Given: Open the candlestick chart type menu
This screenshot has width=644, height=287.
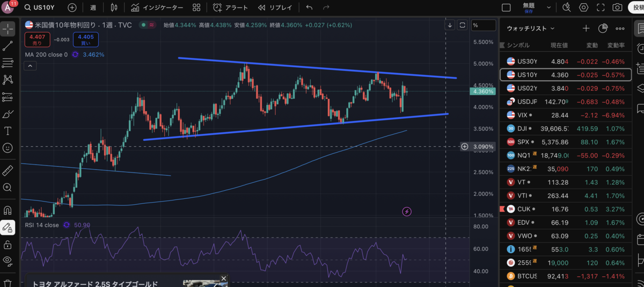Looking at the screenshot, I should tap(113, 8).
